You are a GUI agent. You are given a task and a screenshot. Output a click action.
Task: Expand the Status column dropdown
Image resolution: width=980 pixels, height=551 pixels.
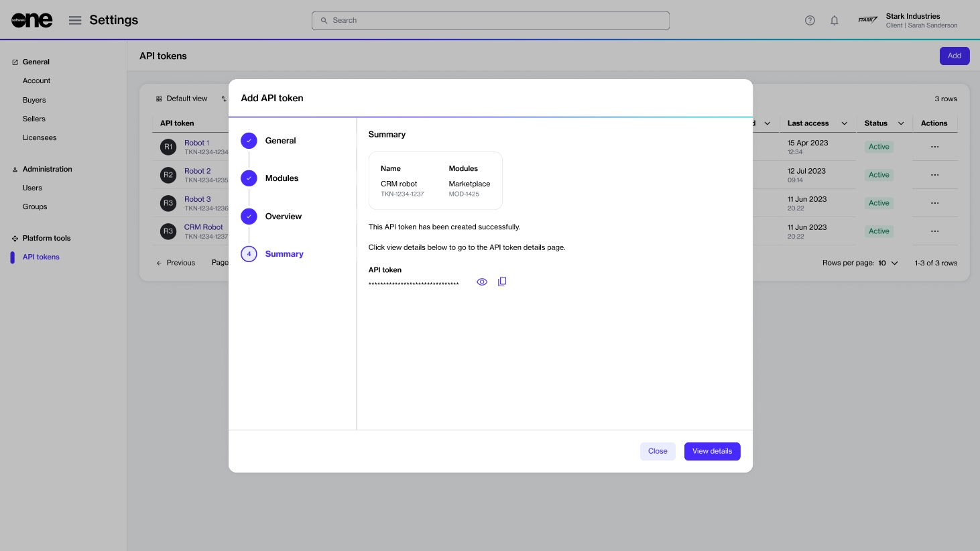(x=901, y=123)
